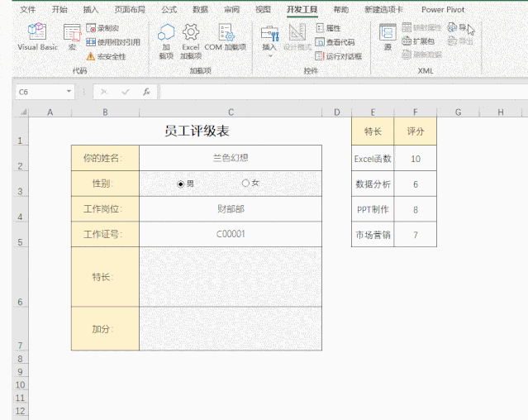Image resolution: width=528 pixels, height=420 pixels.
Task: Click the C00001 cell
Action: coord(231,234)
